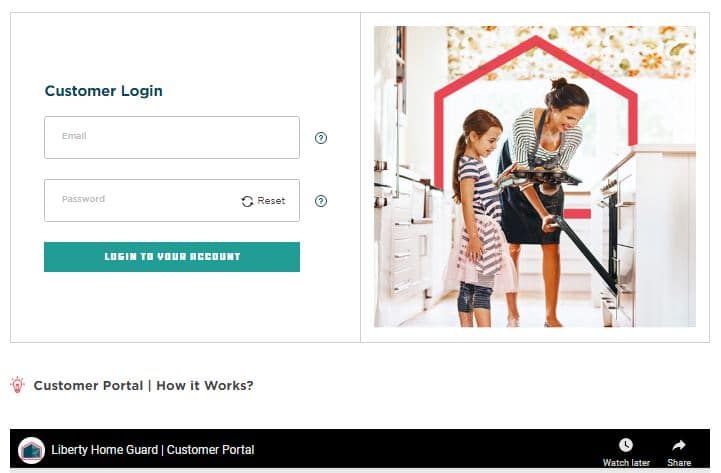The width and height of the screenshot is (721, 473).
Task: Click the Reset password text link
Action: coord(271,201)
